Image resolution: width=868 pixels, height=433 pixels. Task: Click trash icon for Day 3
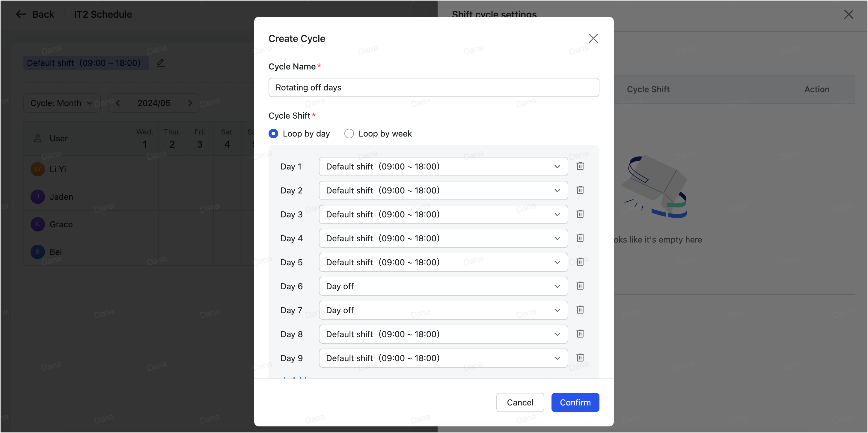point(580,214)
